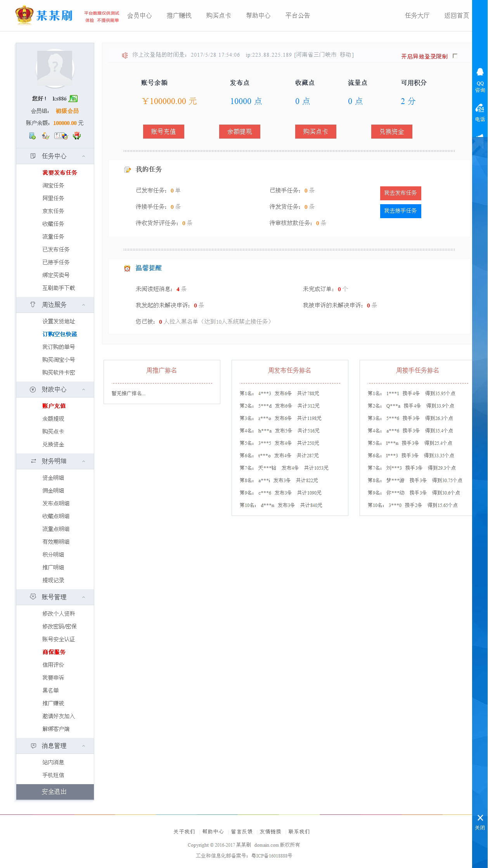The image size is (488, 868).
Task: Open 购买点卡 in the top navigation
Action: pos(219,16)
